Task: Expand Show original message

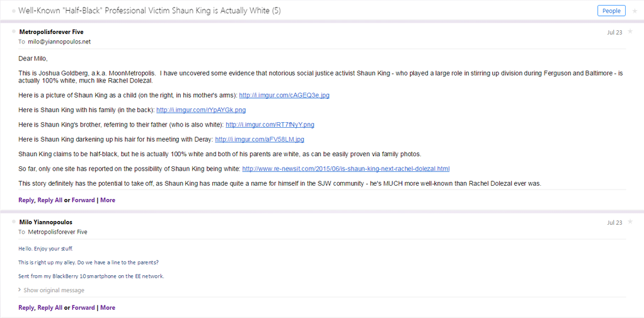Action: click(54, 290)
